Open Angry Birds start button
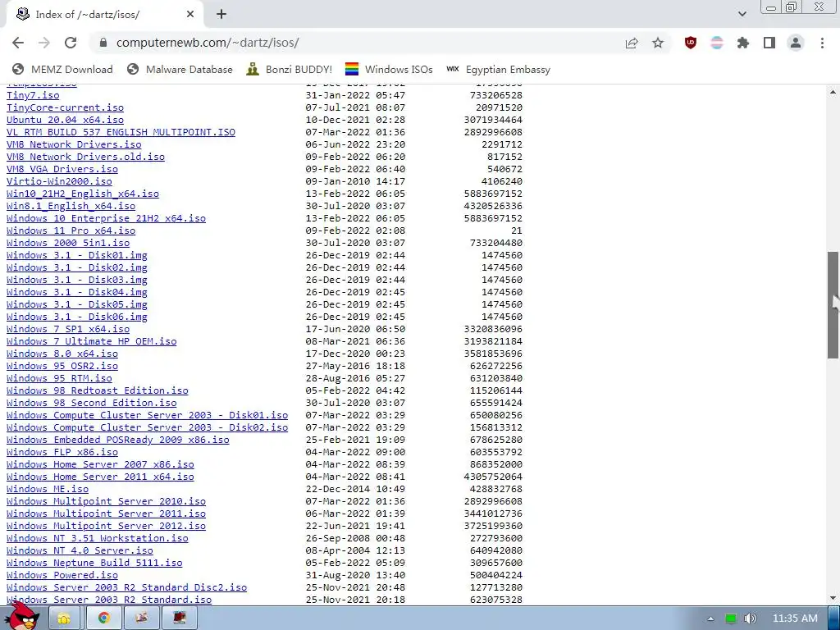Screen dimensions: 840x630 click(x=23, y=616)
